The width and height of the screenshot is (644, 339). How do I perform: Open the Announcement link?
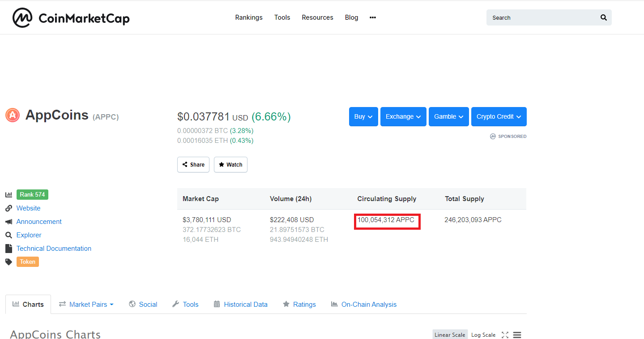[x=39, y=222]
